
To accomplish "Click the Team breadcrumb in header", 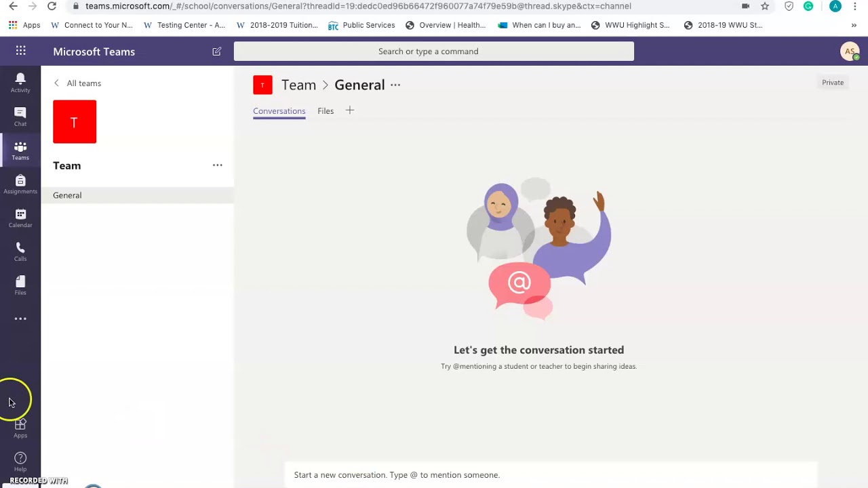I will click(x=298, y=85).
